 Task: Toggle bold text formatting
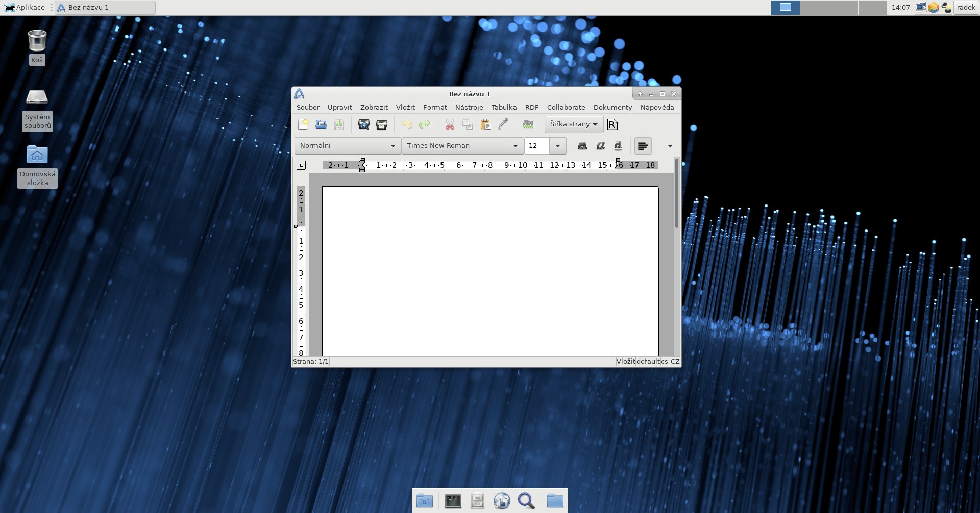(x=582, y=146)
